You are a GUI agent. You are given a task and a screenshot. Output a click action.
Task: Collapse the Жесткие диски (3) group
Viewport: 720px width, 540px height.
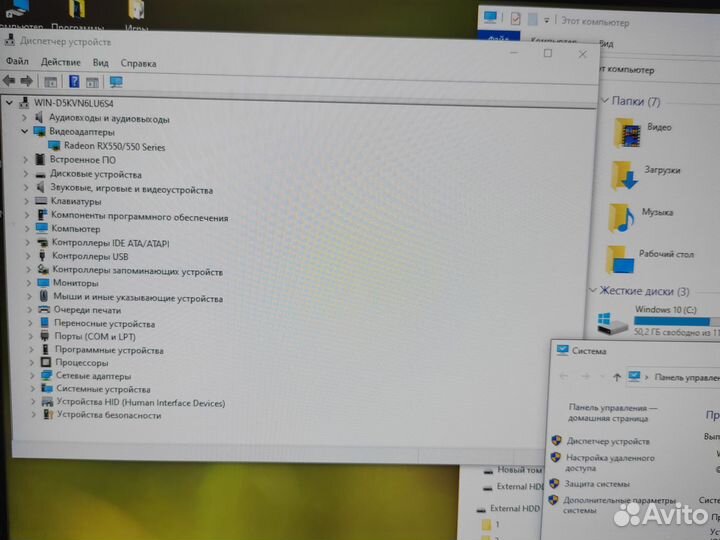point(593,290)
